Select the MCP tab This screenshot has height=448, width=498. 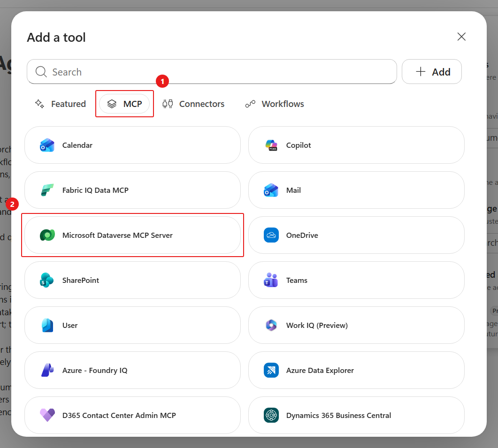[x=124, y=104]
